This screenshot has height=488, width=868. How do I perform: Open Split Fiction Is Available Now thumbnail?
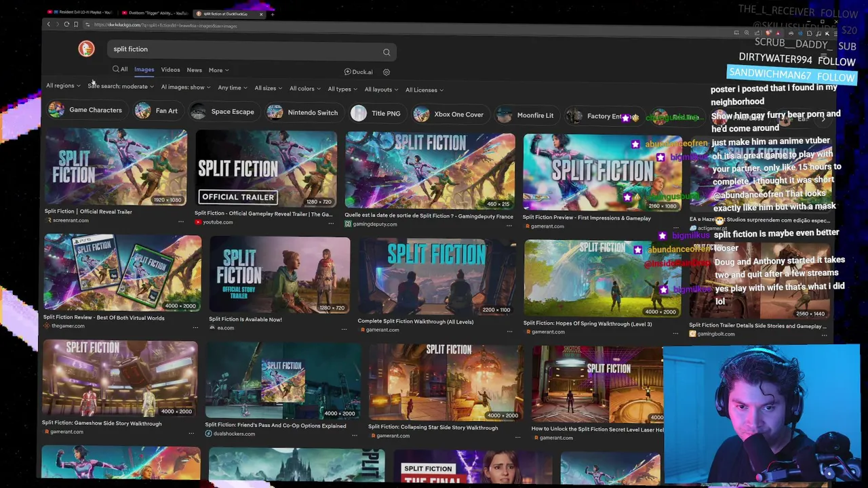(279, 275)
